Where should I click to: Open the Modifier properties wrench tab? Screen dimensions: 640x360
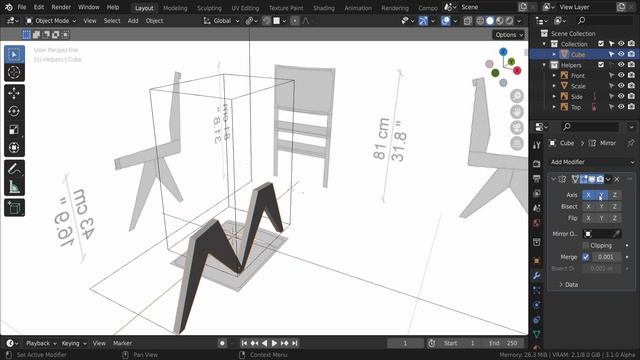click(537, 276)
